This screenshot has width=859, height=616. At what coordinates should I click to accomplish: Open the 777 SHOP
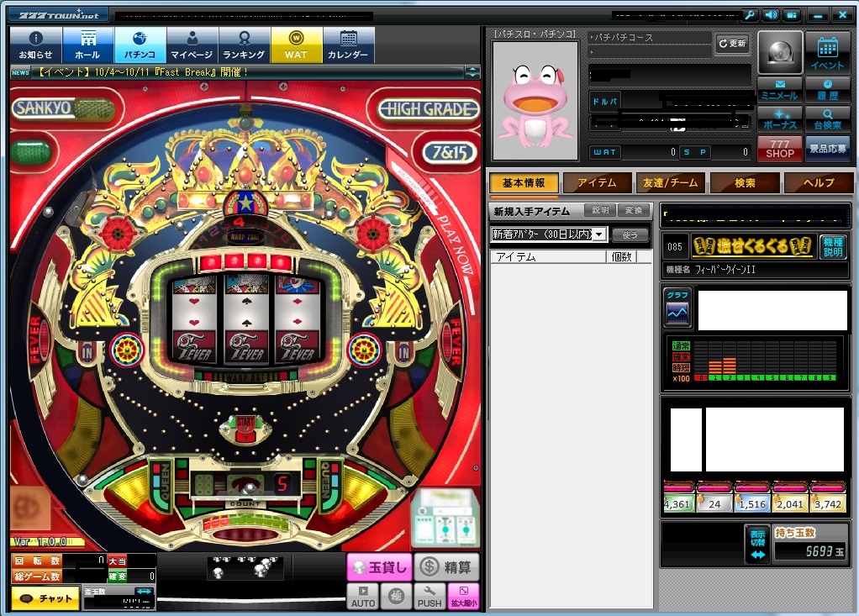click(779, 149)
